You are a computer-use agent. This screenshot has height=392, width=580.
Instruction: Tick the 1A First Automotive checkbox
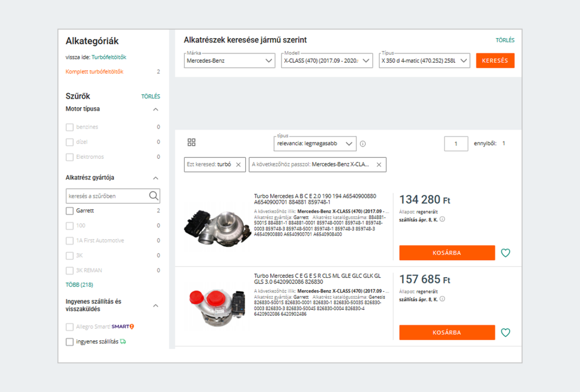[70, 241]
